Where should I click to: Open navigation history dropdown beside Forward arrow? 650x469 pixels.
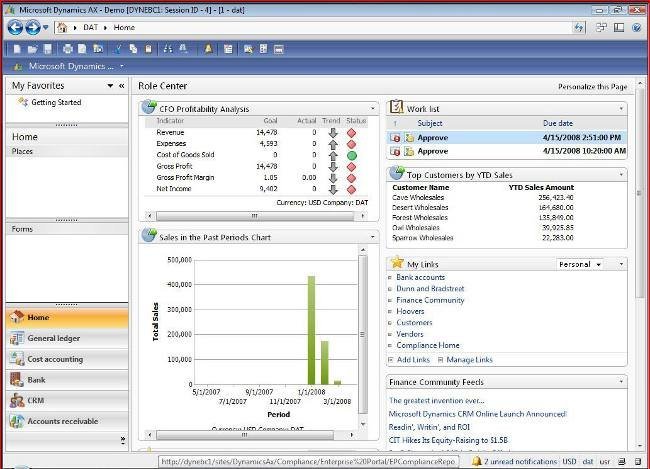point(46,28)
